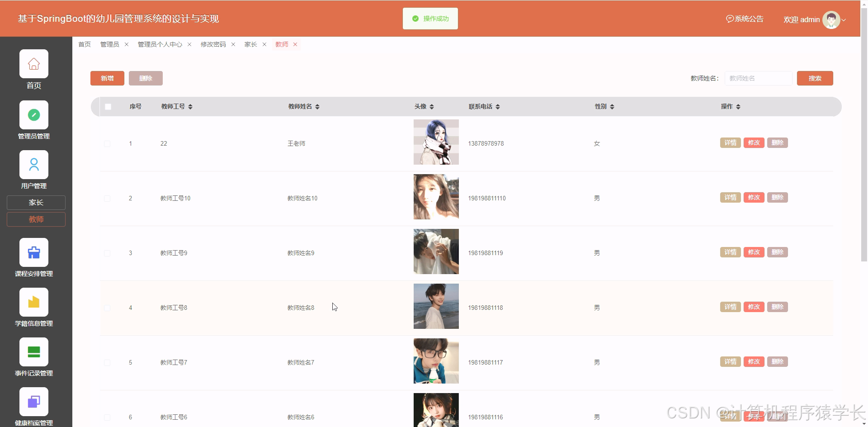Viewport: 868px width, 427px height.
Task: Switch to the 首页 tab
Action: point(85,44)
